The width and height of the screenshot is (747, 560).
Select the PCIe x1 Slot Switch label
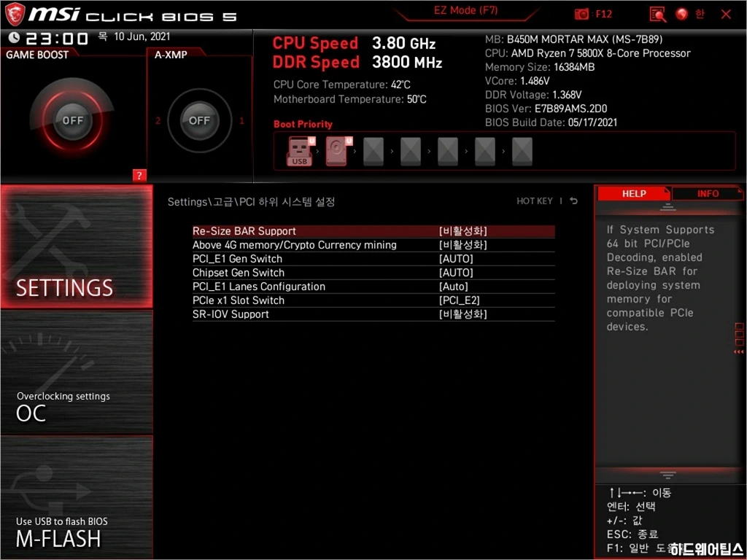(x=239, y=300)
